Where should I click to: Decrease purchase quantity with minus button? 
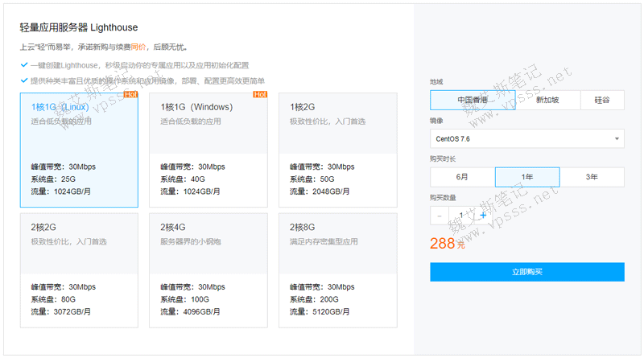point(440,216)
